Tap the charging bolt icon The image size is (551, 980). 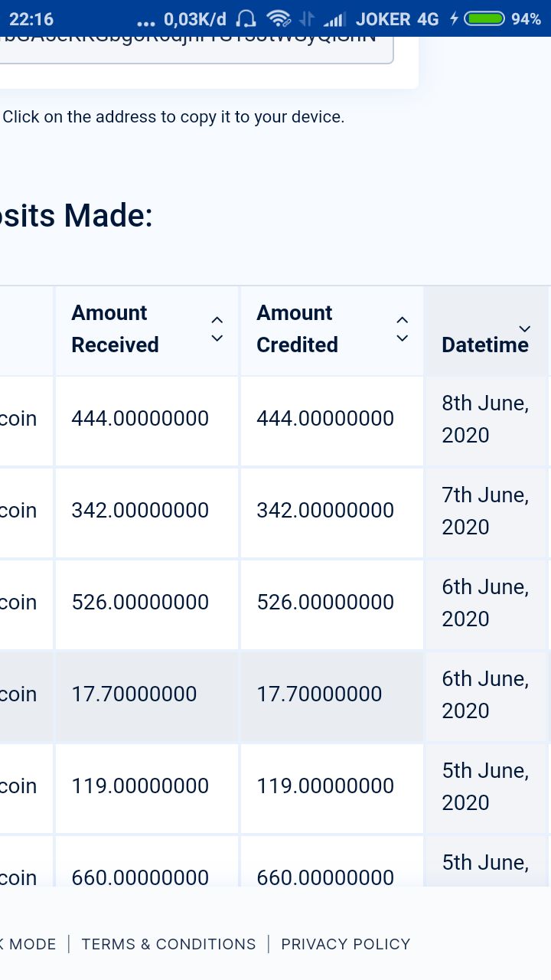click(455, 18)
